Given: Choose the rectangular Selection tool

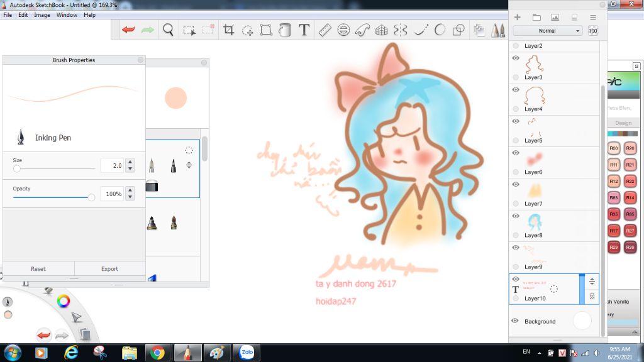Looking at the screenshot, I should (x=189, y=30).
